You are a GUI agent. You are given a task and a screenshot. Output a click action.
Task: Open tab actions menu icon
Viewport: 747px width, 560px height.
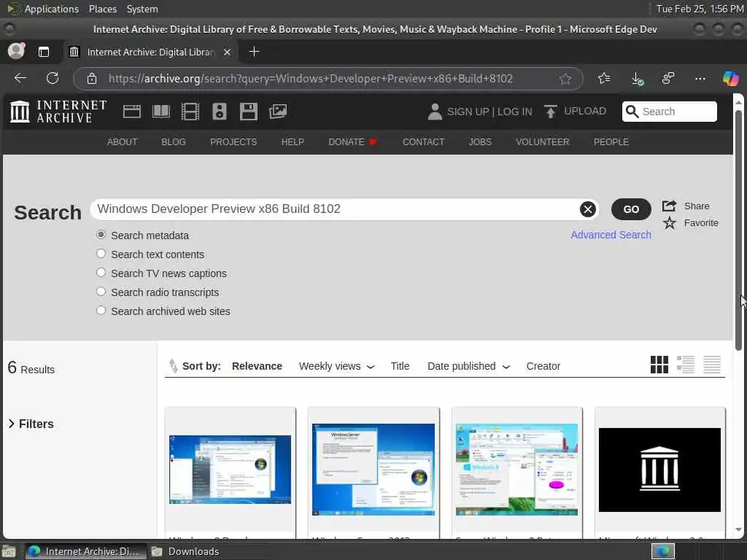point(44,52)
